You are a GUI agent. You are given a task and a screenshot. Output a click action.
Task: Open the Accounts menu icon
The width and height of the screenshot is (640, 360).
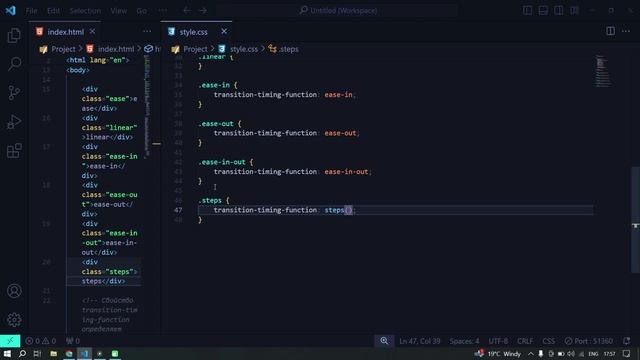pos(14,291)
